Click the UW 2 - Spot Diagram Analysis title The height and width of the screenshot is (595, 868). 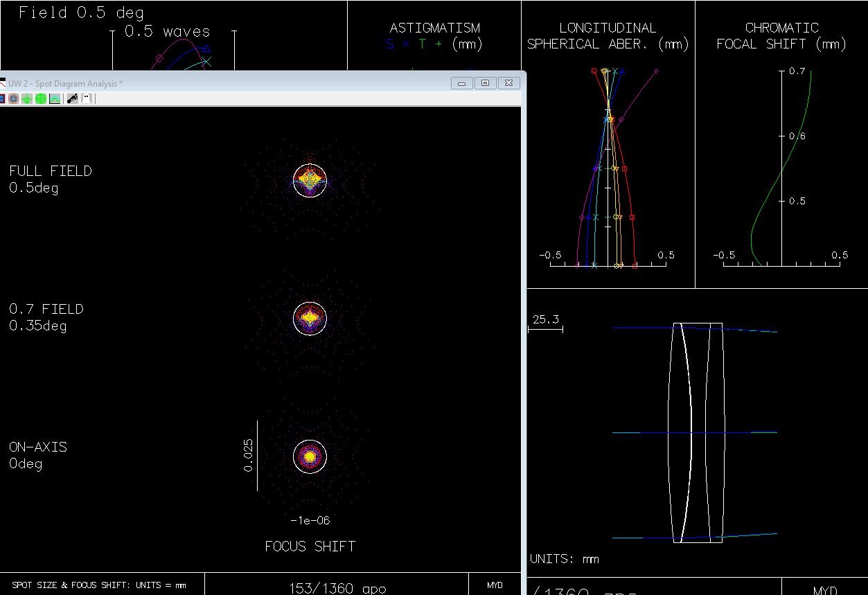pyautogui.click(x=65, y=83)
